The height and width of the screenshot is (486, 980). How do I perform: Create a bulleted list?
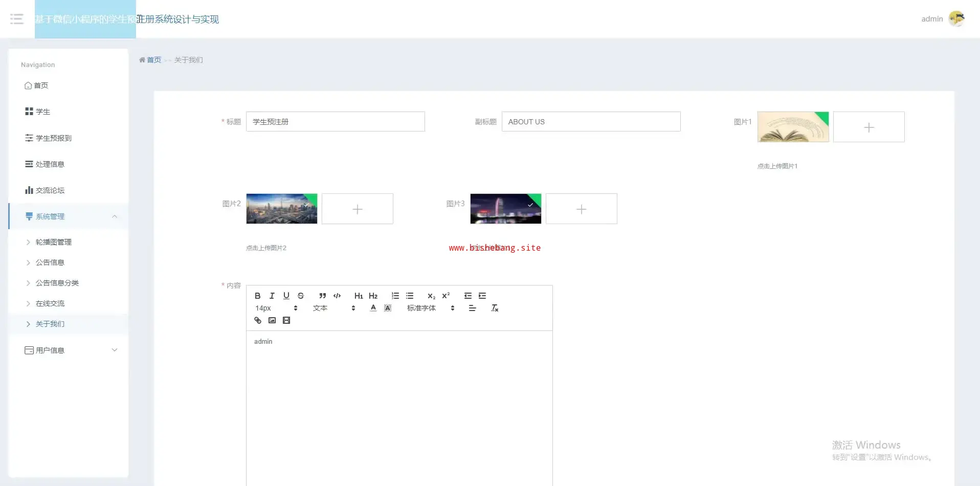pyautogui.click(x=410, y=296)
